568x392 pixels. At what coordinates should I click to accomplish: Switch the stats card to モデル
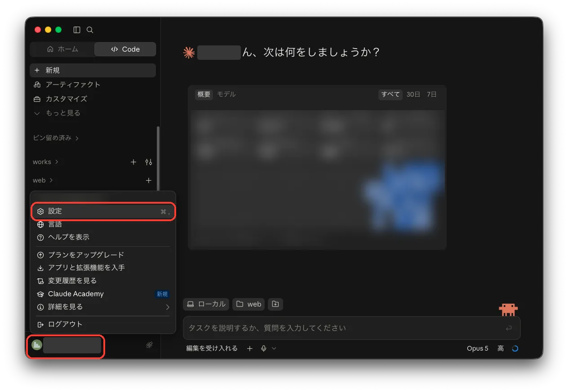click(226, 94)
